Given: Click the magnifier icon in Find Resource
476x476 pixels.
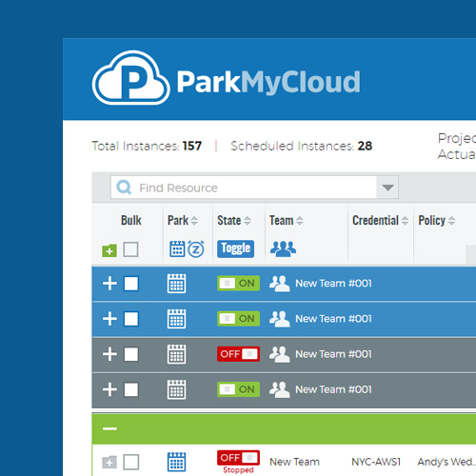Looking at the screenshot, I should [x=124, y=188].
